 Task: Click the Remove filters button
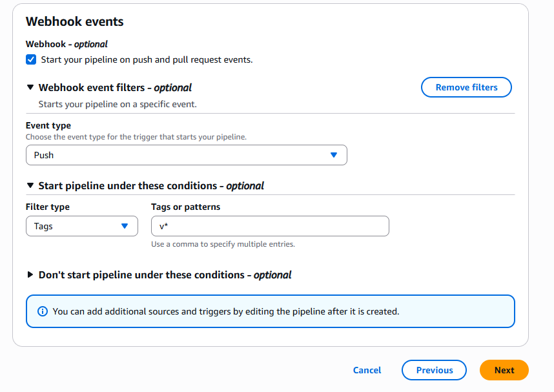[x=466, y=87]
